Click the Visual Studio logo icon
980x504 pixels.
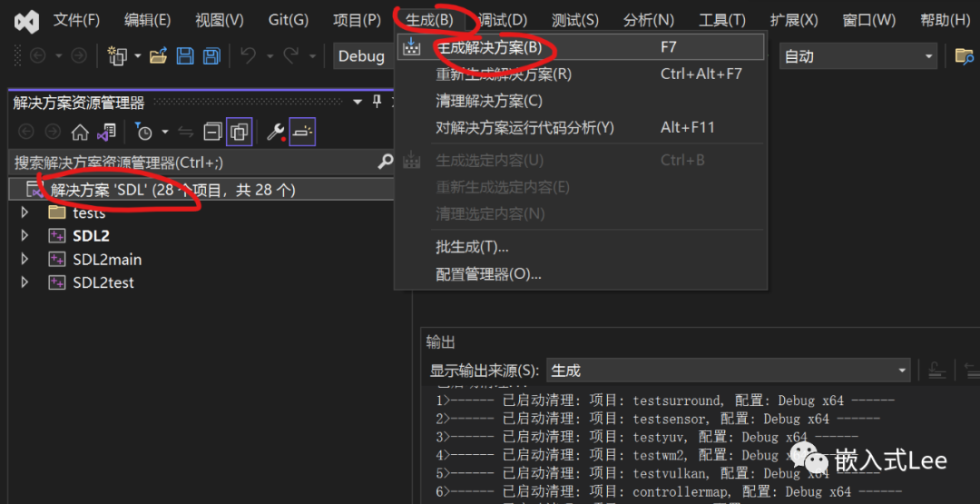coord(26,21)
